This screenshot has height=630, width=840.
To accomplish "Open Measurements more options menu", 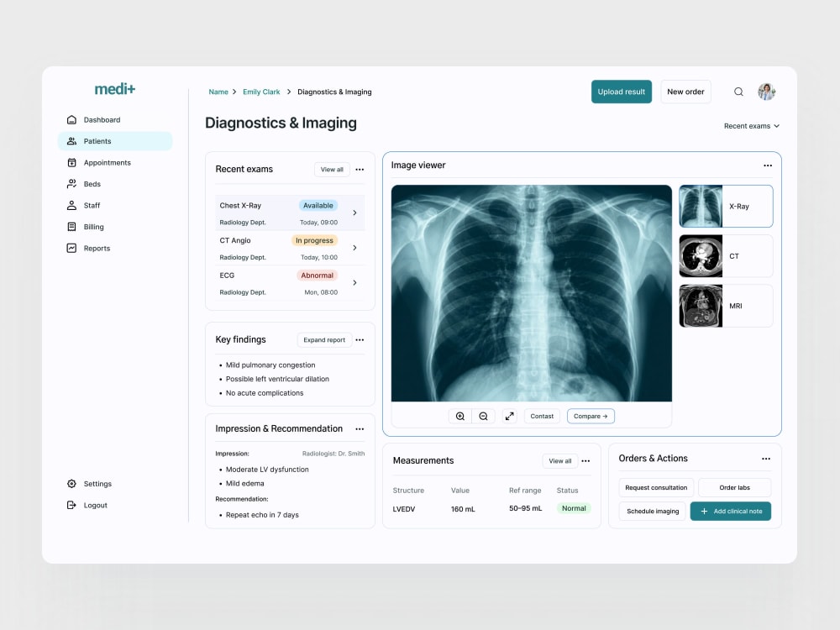I will (585, 460).
